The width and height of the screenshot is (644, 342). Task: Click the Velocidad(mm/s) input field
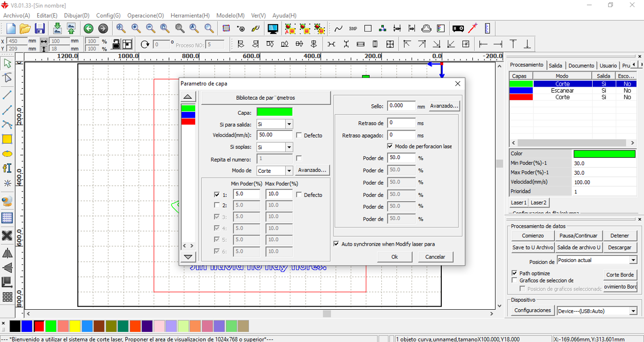pos(275,135)
